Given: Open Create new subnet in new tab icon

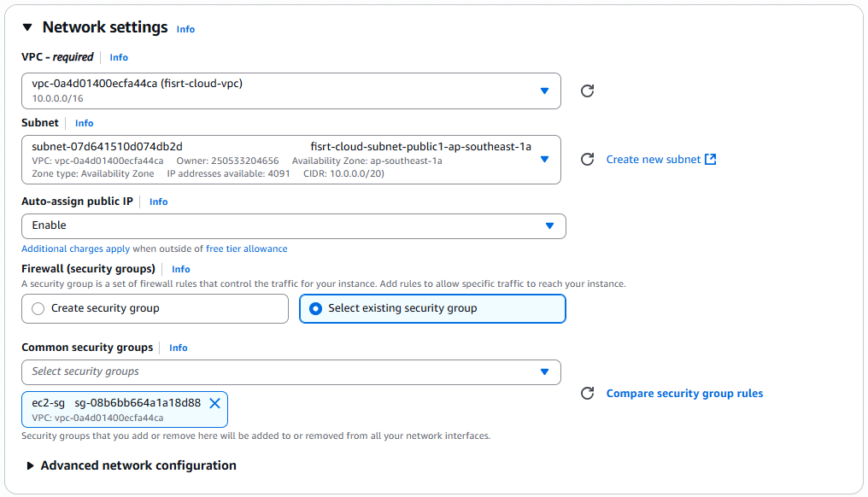Looking at the screenshot, I should (709, 159).
